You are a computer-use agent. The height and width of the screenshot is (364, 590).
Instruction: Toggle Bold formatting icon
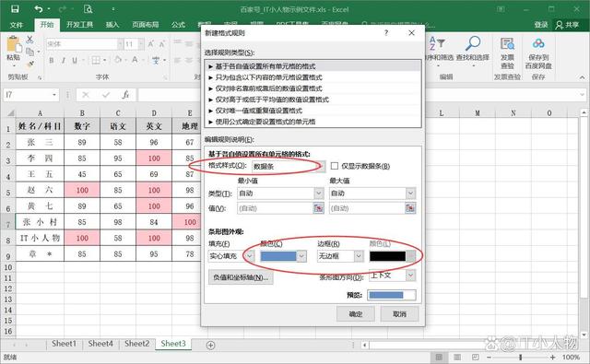(x=52, y=60)
